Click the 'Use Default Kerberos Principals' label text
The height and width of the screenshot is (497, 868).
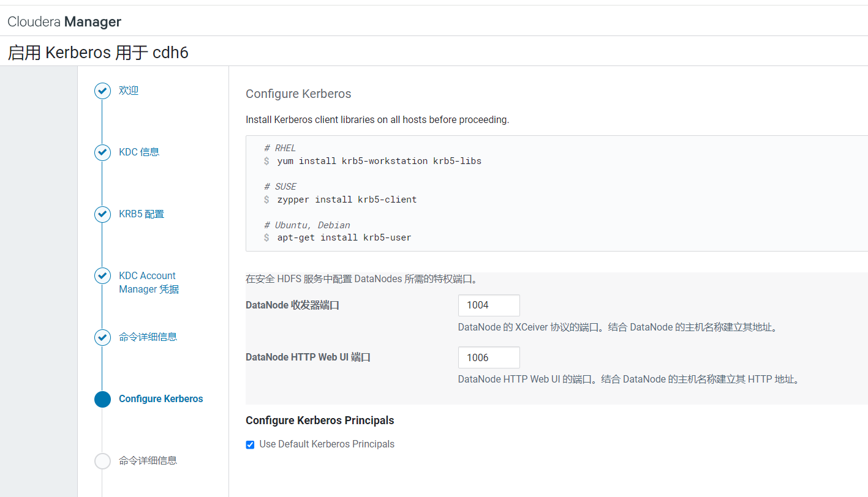pos(326,444)
